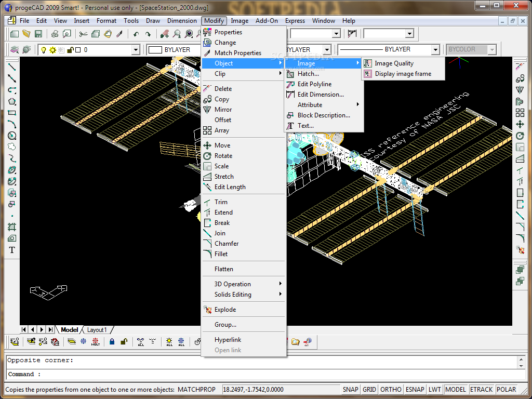This screenshot has height=399, width=532.
Task: Click the Print icon in toolbar
Action: [55, 34]
